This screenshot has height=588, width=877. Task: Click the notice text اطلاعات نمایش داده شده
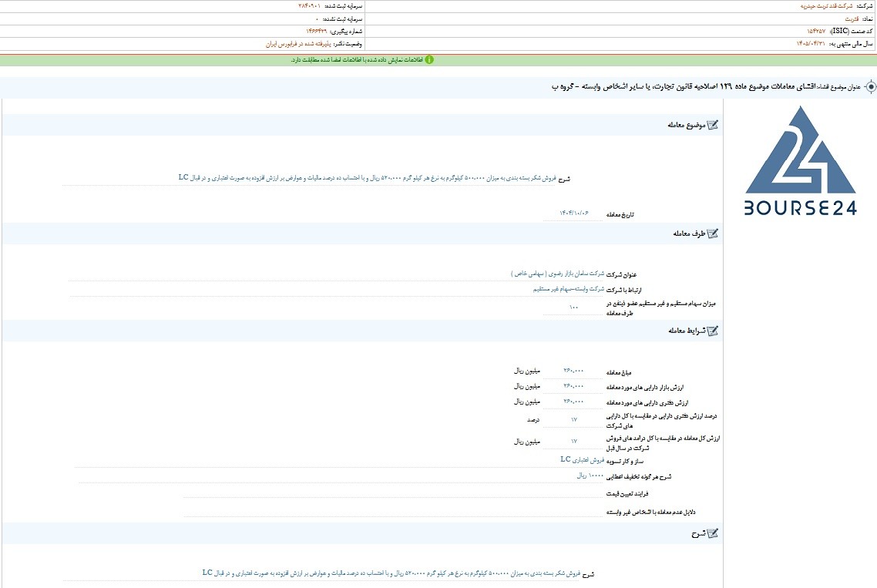point(358,60)
